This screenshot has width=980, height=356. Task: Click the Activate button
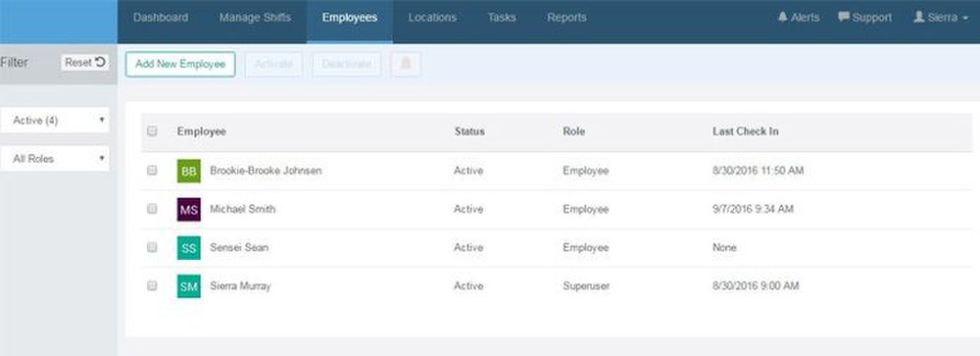273,64
